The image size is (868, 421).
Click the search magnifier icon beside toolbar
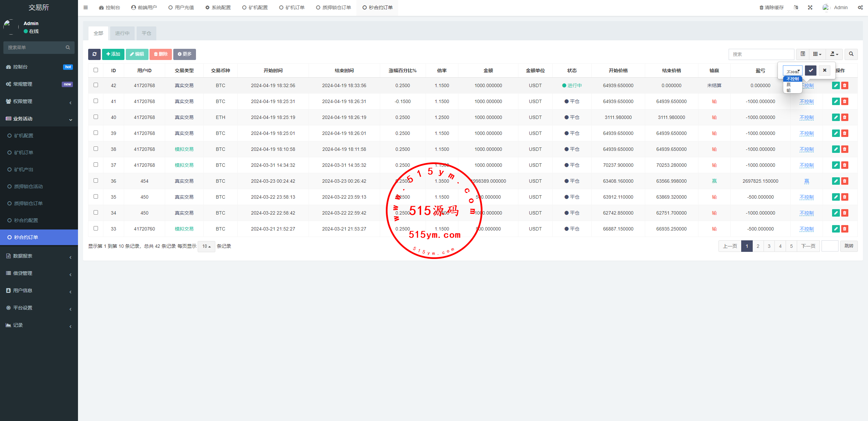851,54
